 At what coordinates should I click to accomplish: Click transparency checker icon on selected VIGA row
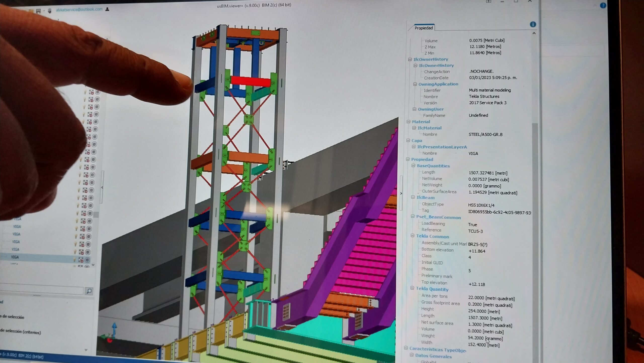[x=81, y=259]
